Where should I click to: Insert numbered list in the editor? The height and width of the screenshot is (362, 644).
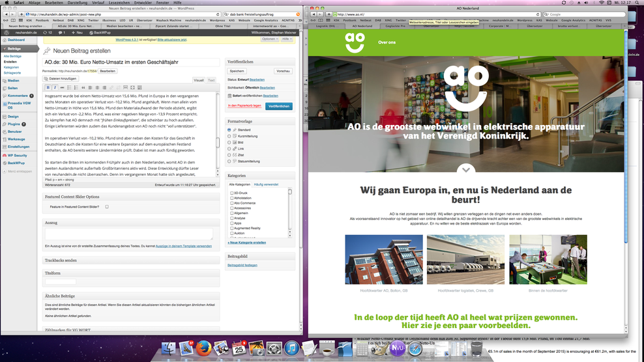76,87
